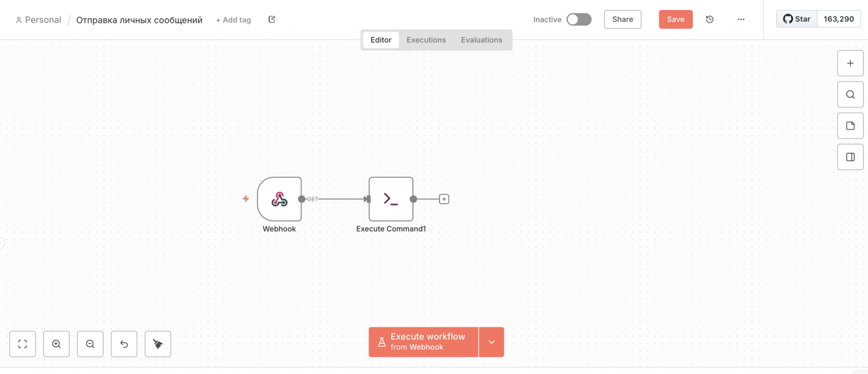
Task: Toggle the side panel icon
Action: [x=850, y=157]
